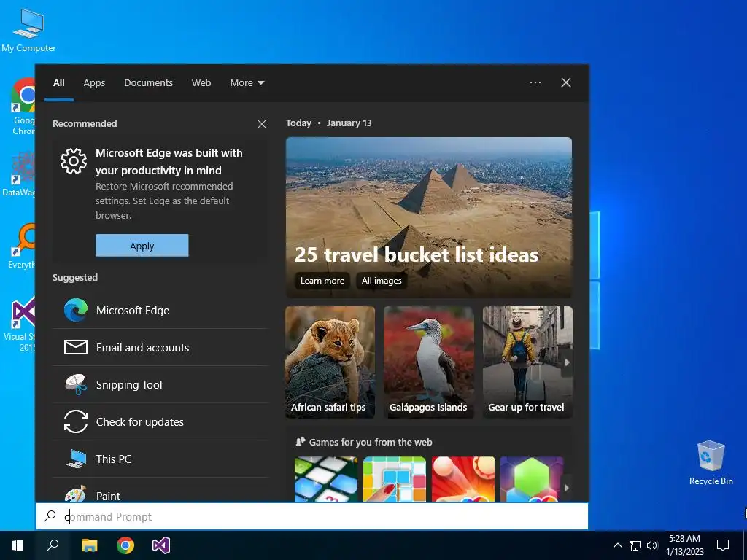Select the Google Chrome desktop shortcut
The width and height of the screenshot is (747, 560).
point(23,106)
